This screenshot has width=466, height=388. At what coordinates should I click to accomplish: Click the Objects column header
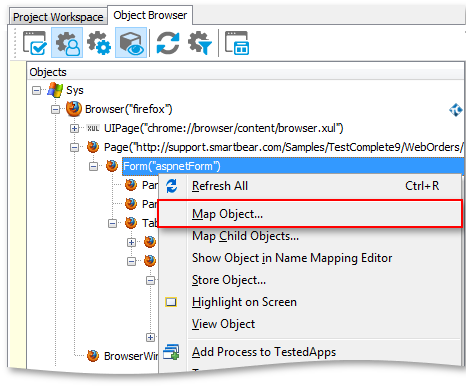pos(245,72)
